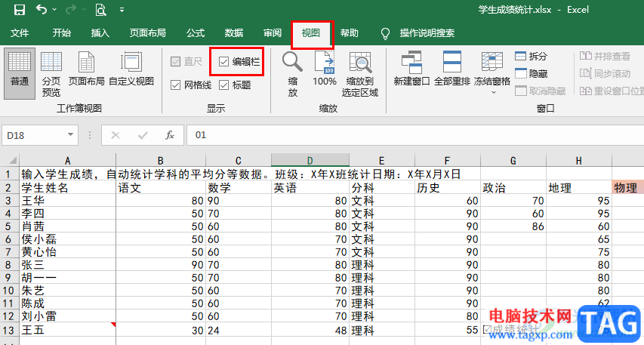
Task: Toggle the 编辑栏 checkbox
Action: pyautogui.click(x=223, y=62)
